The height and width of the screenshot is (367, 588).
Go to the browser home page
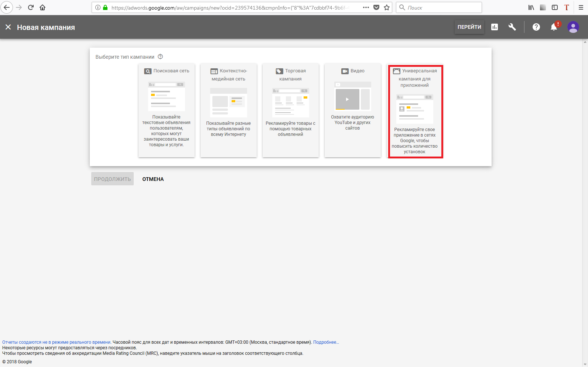(42, 7)
